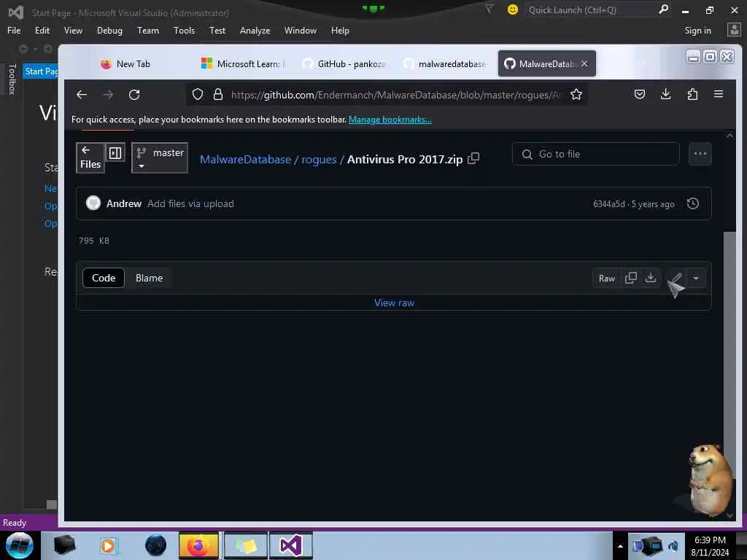Open Firefox from the taskbar

[198, 545]
